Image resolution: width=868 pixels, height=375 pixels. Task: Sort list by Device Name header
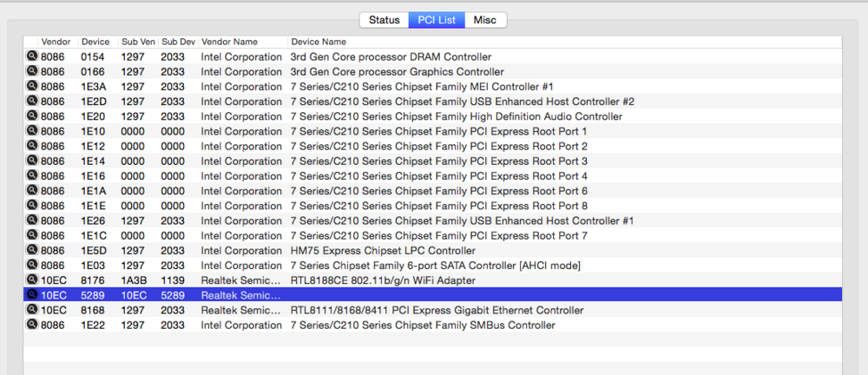[x=319, y=42]
